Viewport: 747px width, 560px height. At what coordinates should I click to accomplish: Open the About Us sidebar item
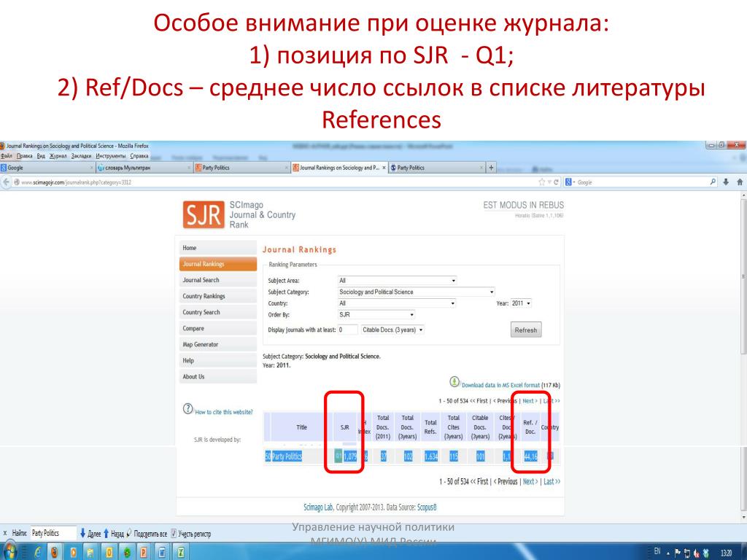tap(218, 377)
